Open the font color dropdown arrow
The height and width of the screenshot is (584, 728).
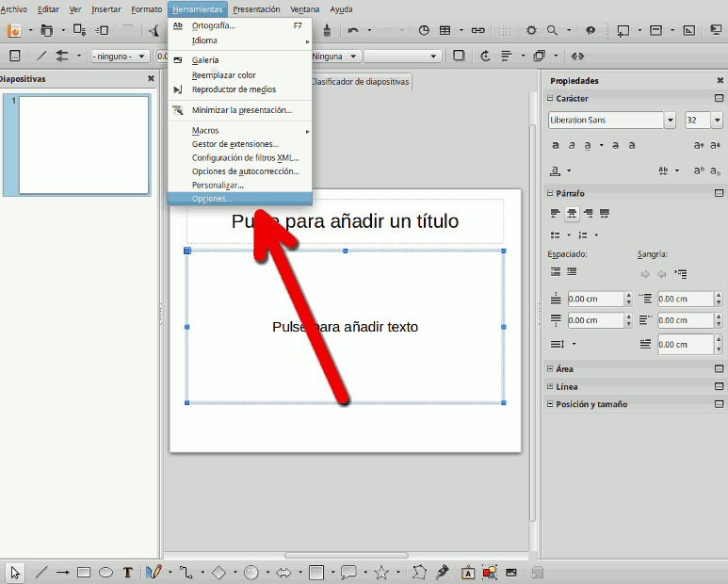pyautogui.click(x=570, y=170)
